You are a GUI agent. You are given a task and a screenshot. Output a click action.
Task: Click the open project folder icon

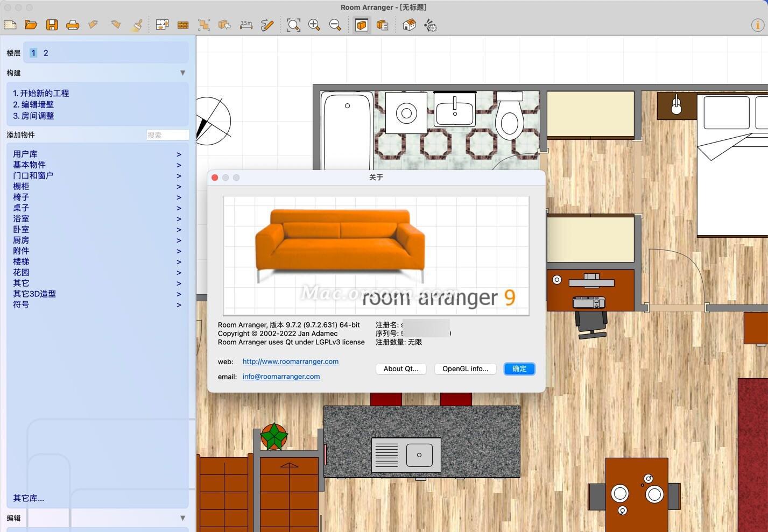(x=31, y=25)
